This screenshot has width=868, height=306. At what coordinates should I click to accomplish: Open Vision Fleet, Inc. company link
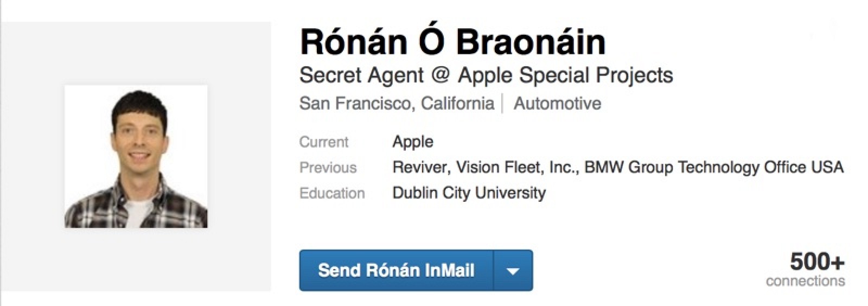tap(518, 168)
